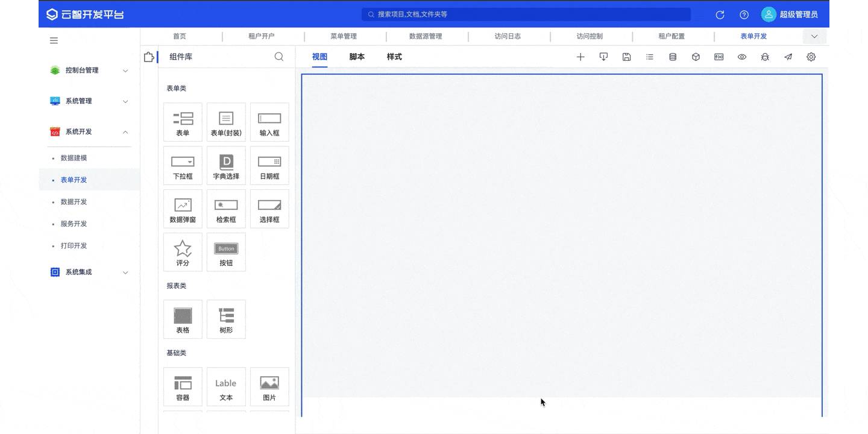Switch to the 菜单管理 tab
Screen dimensions: 868x434
click(344, 36)
